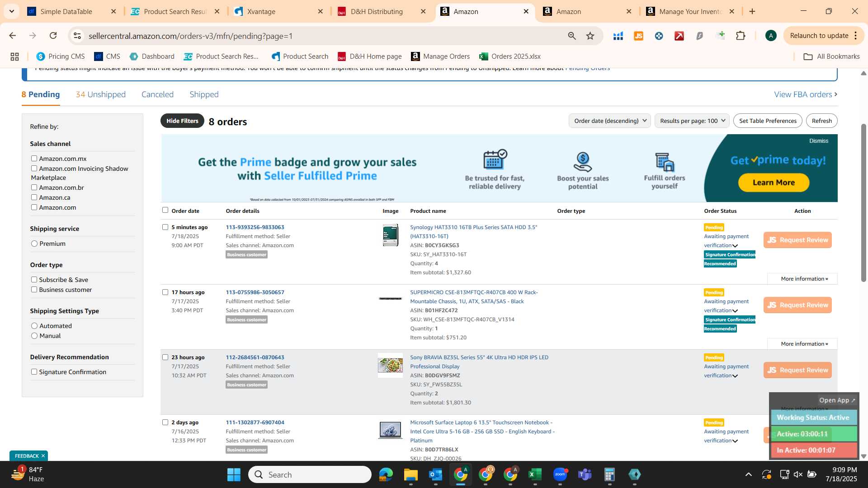868x488 pixels.
Task: Check the Signature Confirmation delivery filter
Action: pos(34,371)
